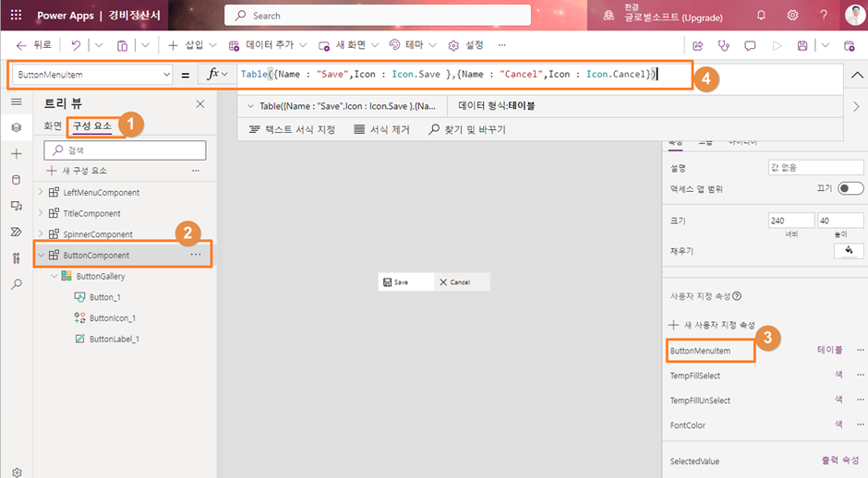The width and height of the screenshot is (868, 478).
Task: Click the tree view 검색 field
Action: coord(125,149)
